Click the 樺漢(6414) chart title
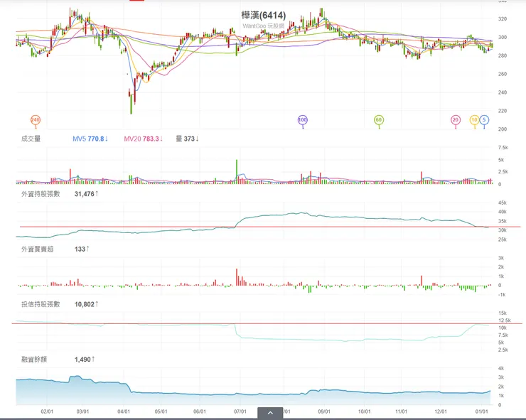Screen dimensions: 526x420 click(263, 16)
